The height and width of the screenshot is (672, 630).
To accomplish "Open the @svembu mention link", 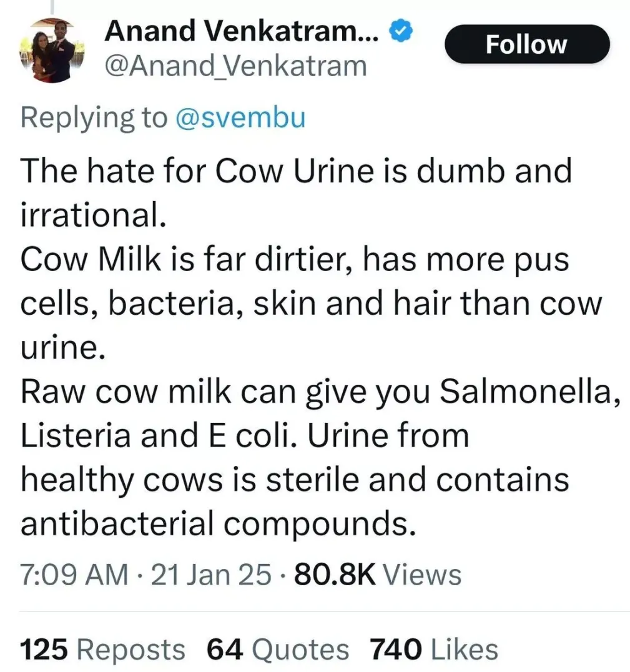I will [x=241, y=117].
